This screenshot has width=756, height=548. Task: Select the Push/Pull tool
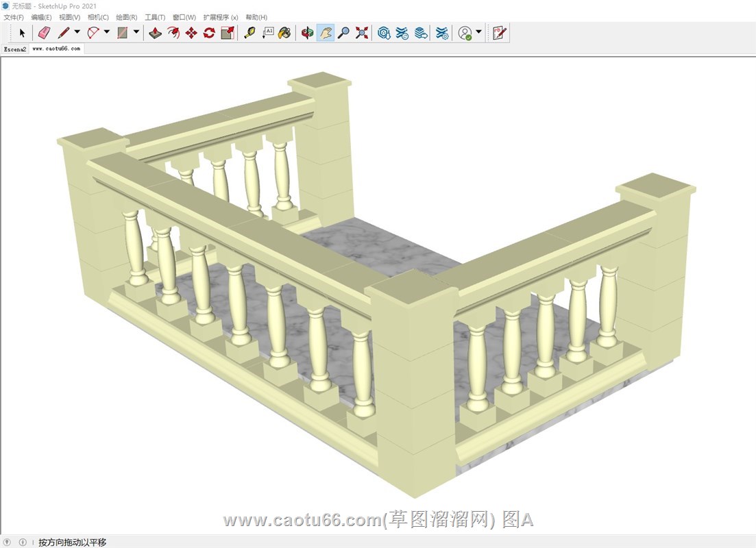pos(156,33)
